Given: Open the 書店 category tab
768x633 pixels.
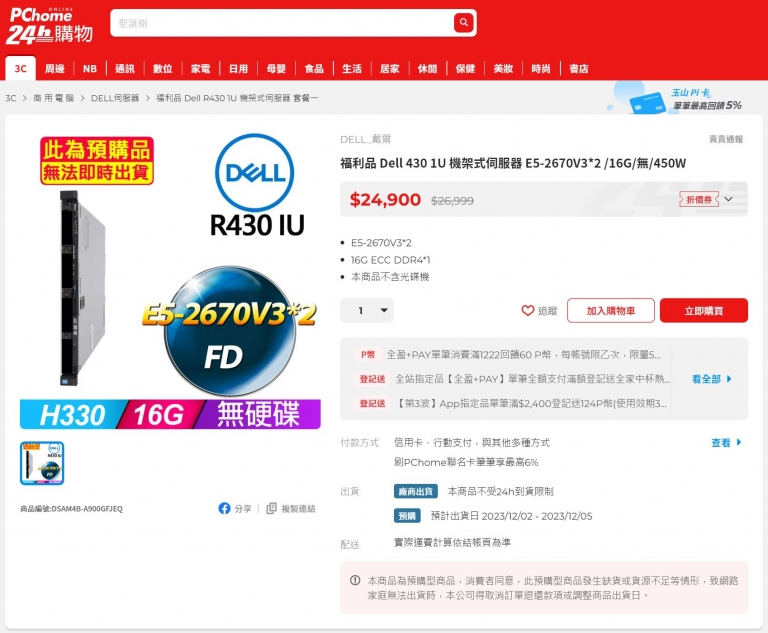Looking at the screenshot, I should click(579, 69).
